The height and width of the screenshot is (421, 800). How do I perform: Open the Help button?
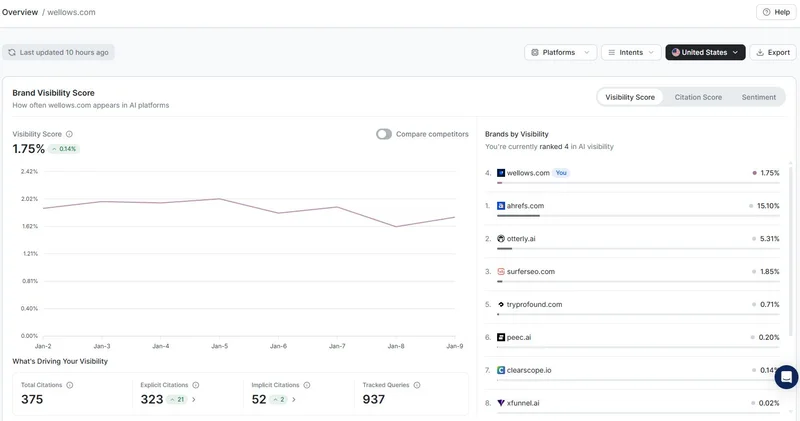point(776,12)
